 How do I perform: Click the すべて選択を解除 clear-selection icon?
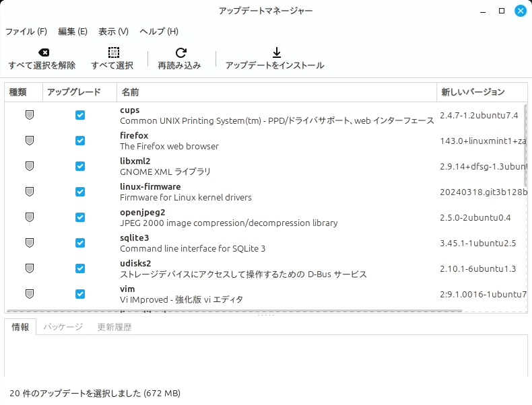(42, 52)
